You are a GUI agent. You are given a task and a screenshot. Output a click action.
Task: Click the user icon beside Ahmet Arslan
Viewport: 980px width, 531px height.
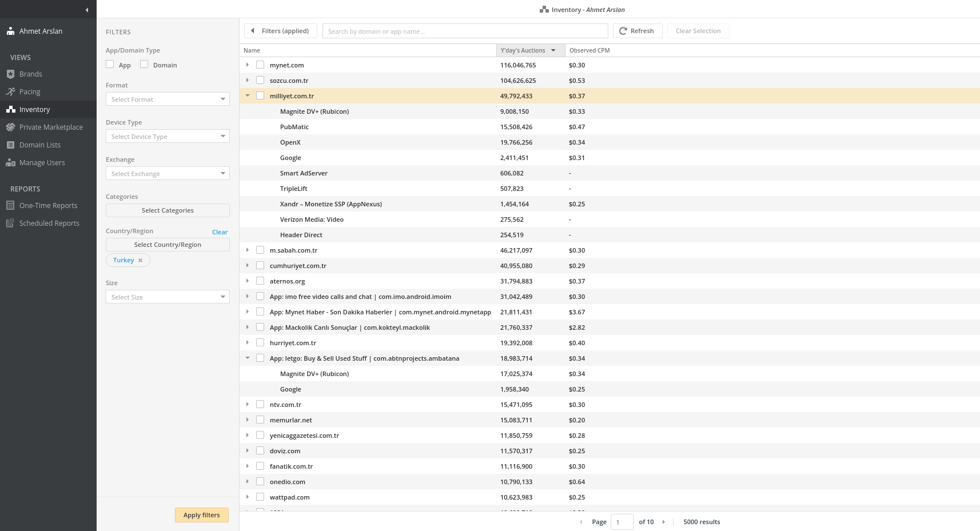coord(10,31)
